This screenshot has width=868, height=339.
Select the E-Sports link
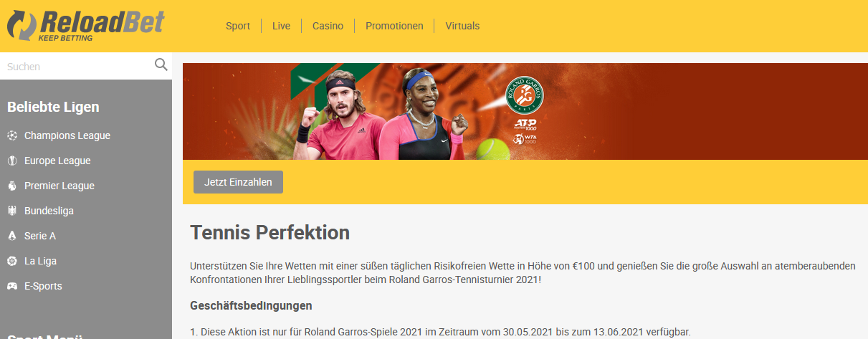pyautogui.click(x=43, y=286)
